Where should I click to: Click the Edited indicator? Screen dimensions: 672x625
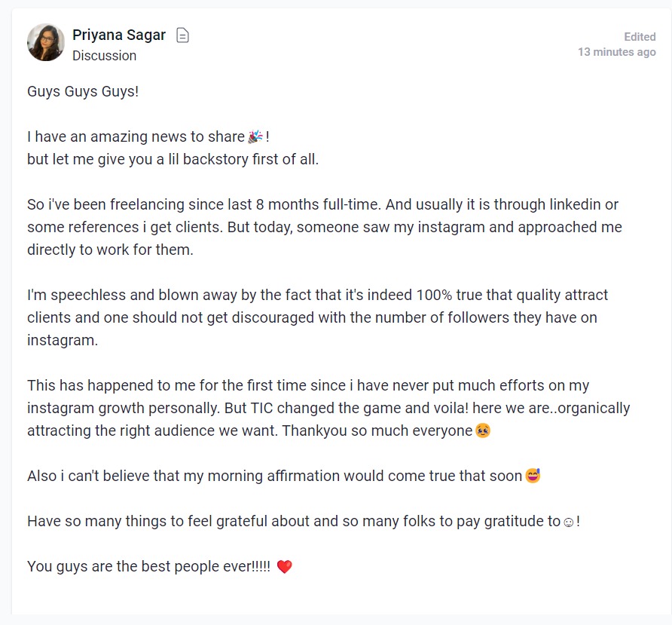[640, 37]
